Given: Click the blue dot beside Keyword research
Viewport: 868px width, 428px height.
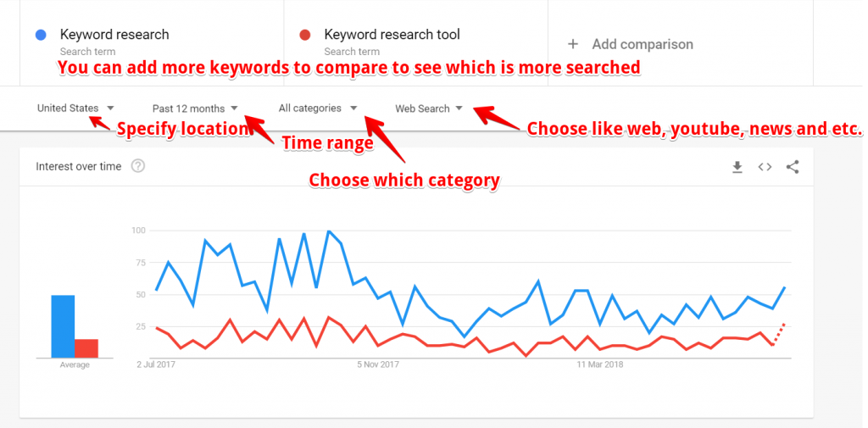Looking at the screenshot, I should tap(42, 36).
